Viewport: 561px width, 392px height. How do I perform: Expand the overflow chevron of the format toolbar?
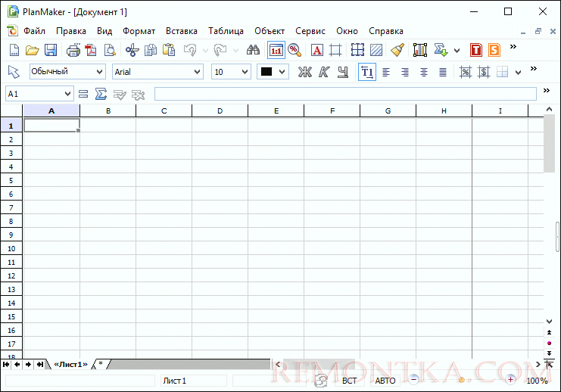(x=534, y=68)
